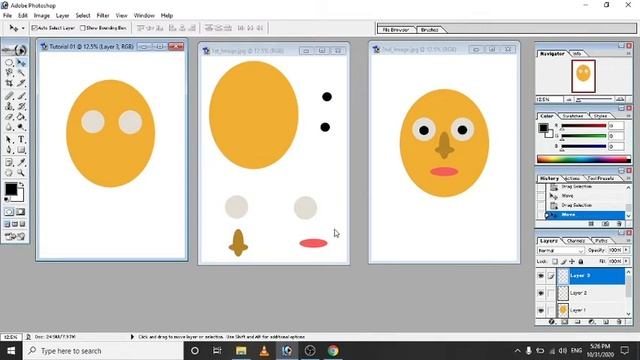The height and width of the screenshot is (360, 640).
Task: Select the Hand tool
Action: (x=9, y=173)
